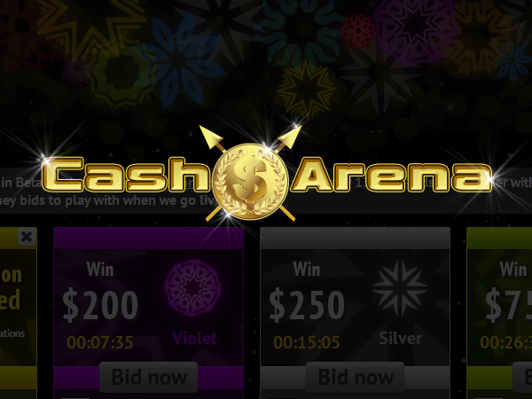Click the gold dollar coin logo
The image size is (532, 399).
click(250, 182)
